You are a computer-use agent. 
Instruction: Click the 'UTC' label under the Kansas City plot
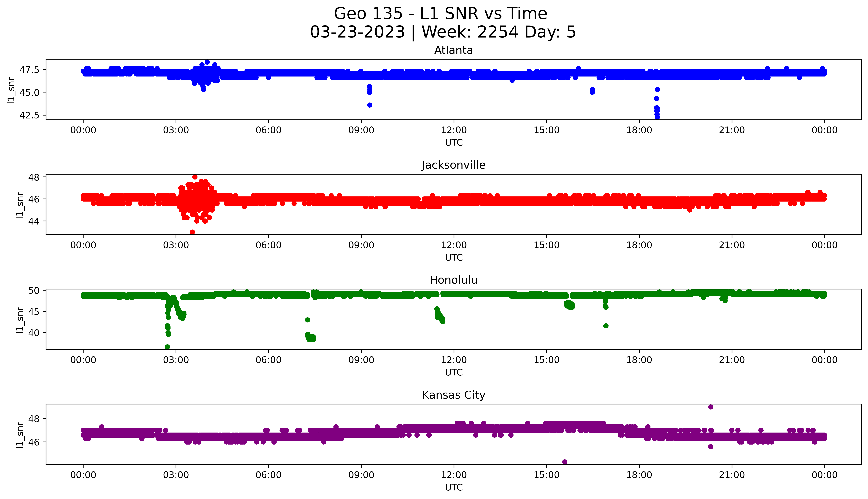point(454,487)
